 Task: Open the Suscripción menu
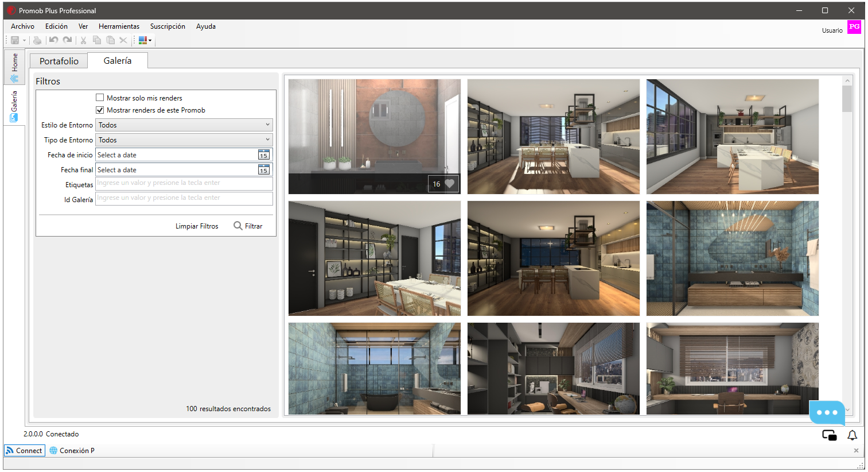click(x=168, y=26)
